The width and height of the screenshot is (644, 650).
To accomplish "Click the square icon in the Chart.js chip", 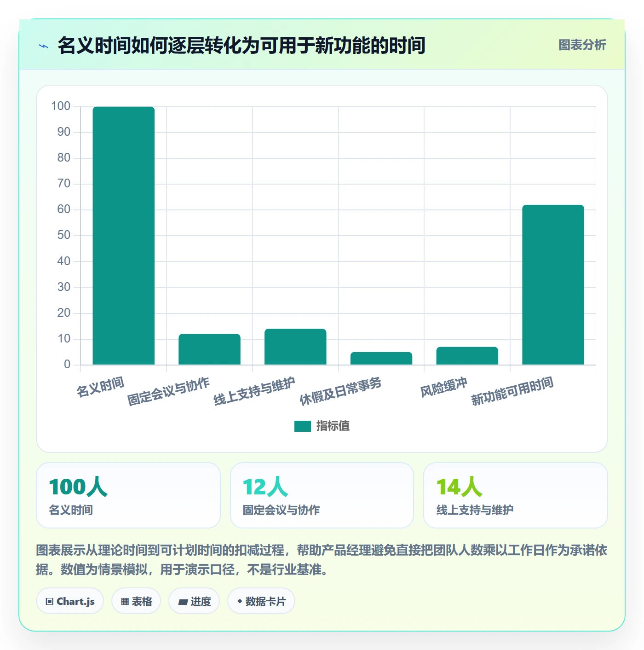I will 50,602.
